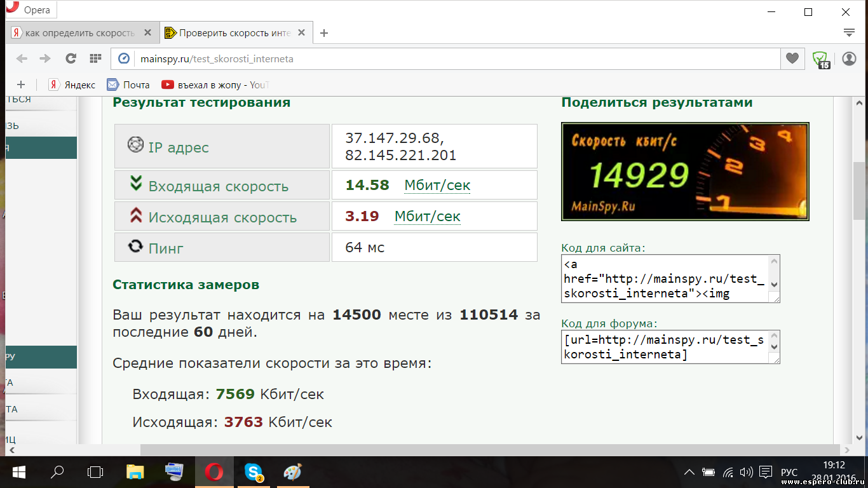Open Paint from taskbar
The width and height of the screenshot is (868, 488).
point(293,472)
